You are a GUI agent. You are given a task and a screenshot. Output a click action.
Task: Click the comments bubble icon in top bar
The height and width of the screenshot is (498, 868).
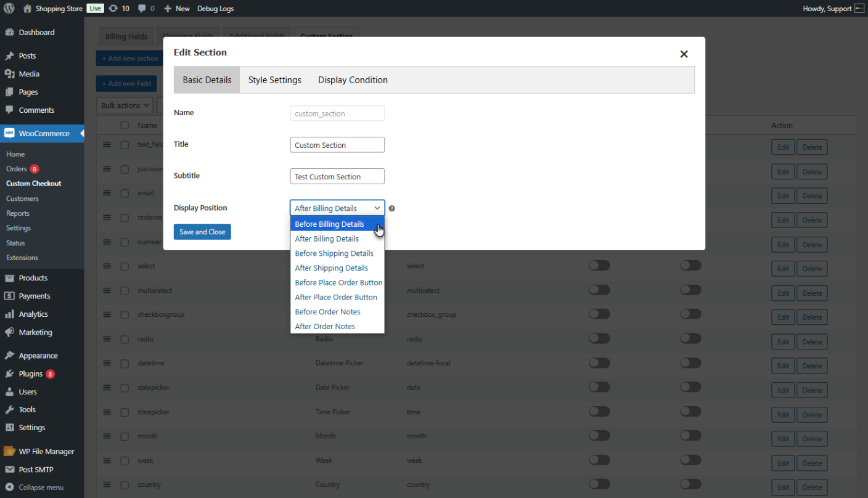coord(142,8)
